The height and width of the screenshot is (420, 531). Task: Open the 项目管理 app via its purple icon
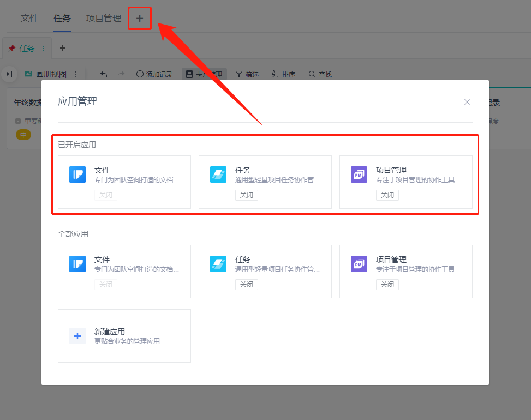tap(359, 175)
